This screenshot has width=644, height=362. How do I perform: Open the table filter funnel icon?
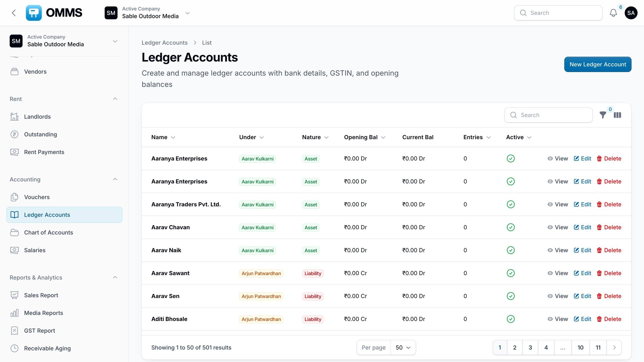coord(603,115)
